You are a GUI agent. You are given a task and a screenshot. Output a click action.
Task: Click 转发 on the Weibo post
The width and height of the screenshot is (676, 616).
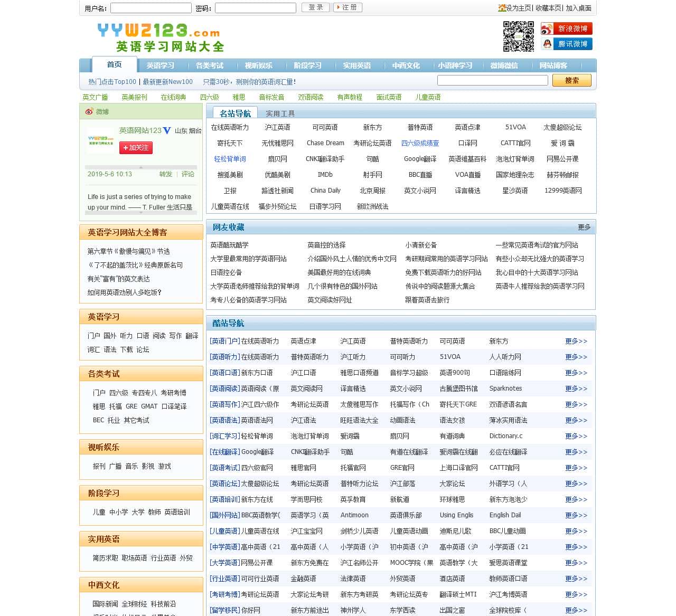(x=166, y=174)
